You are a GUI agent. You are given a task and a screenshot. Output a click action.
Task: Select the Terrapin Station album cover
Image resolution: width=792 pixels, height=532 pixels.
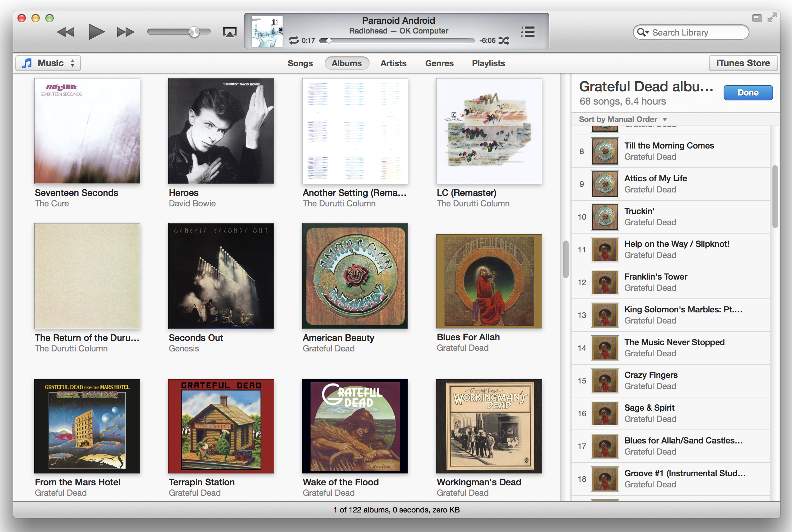tap(221, 426)
